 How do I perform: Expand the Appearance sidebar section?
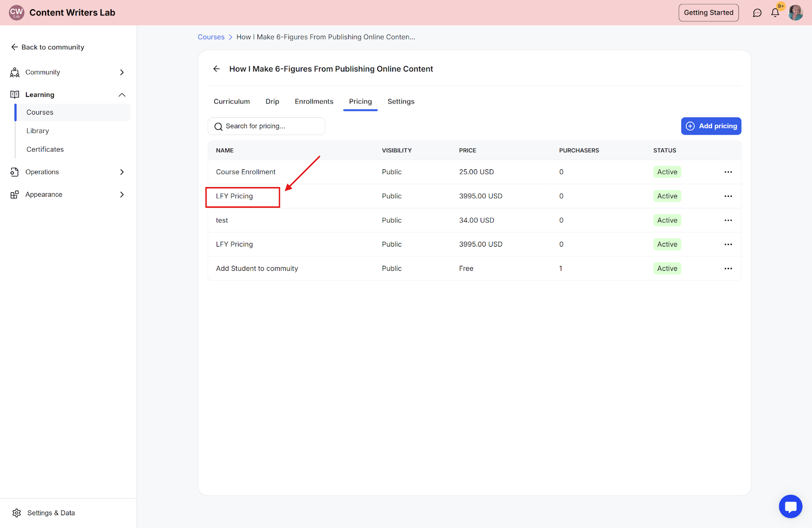point(122,195)
